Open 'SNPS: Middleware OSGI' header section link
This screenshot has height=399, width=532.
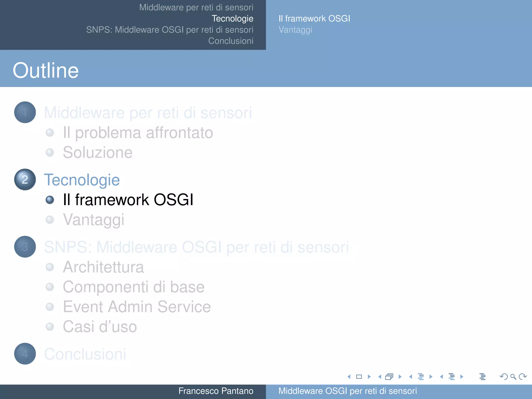pyautogui.click(x=170, y=30)
